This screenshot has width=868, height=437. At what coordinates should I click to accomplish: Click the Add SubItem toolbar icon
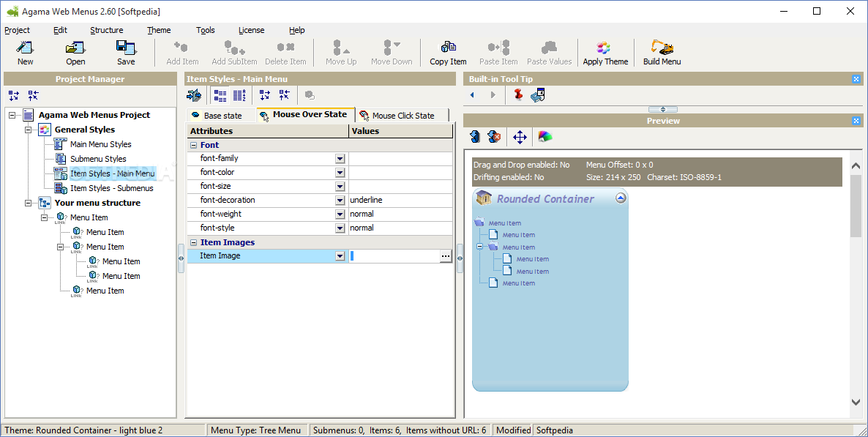234,48
